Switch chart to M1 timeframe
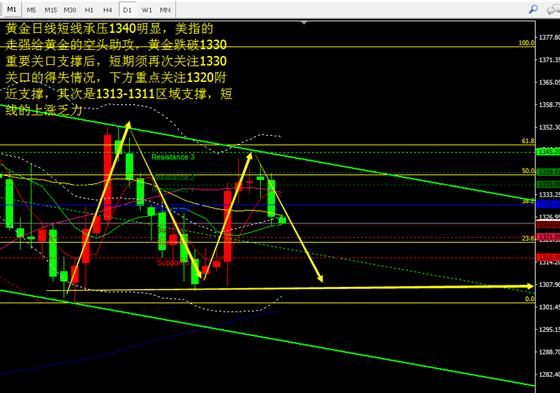560x393 pixels. coord(11,10)
